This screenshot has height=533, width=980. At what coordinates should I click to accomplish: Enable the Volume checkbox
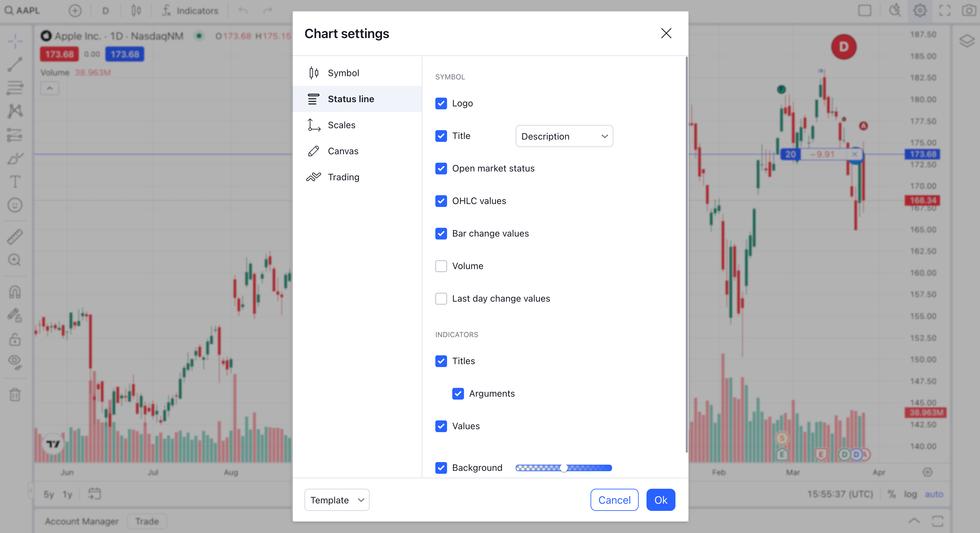coord(441,266)
